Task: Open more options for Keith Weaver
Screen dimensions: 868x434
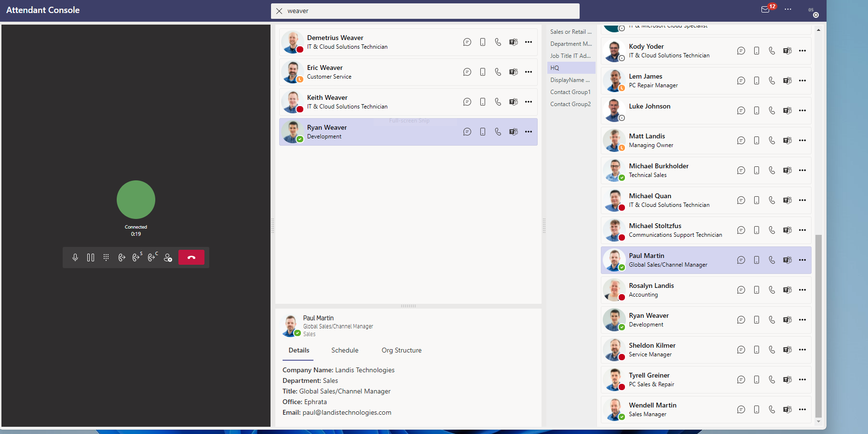Action: point(529,102)
